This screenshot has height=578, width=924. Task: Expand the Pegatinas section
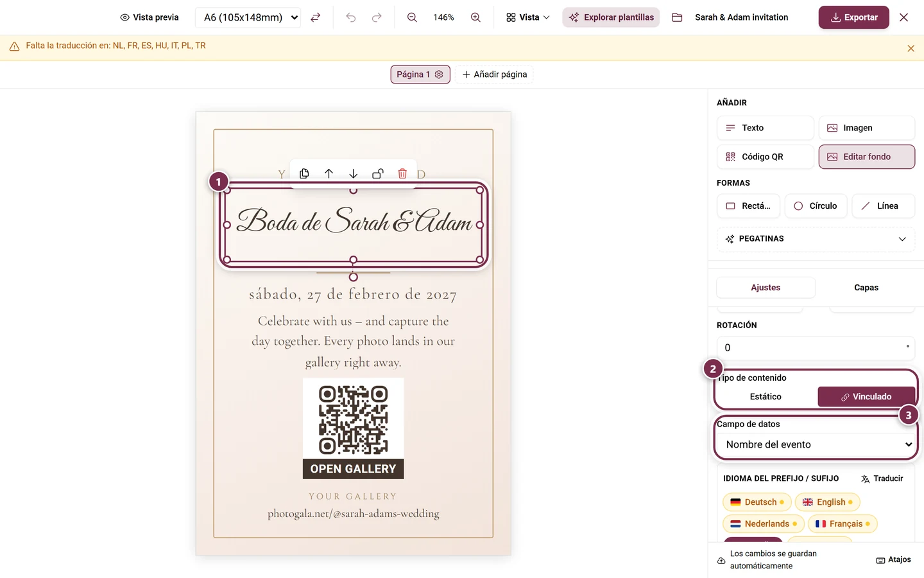pyautogui.click(x=816, y=239)
